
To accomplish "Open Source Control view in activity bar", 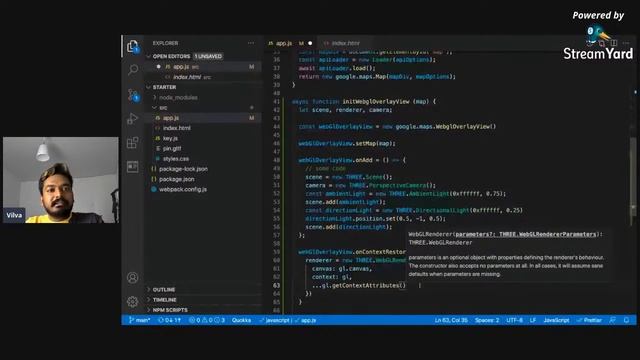I will pos(133,95).
